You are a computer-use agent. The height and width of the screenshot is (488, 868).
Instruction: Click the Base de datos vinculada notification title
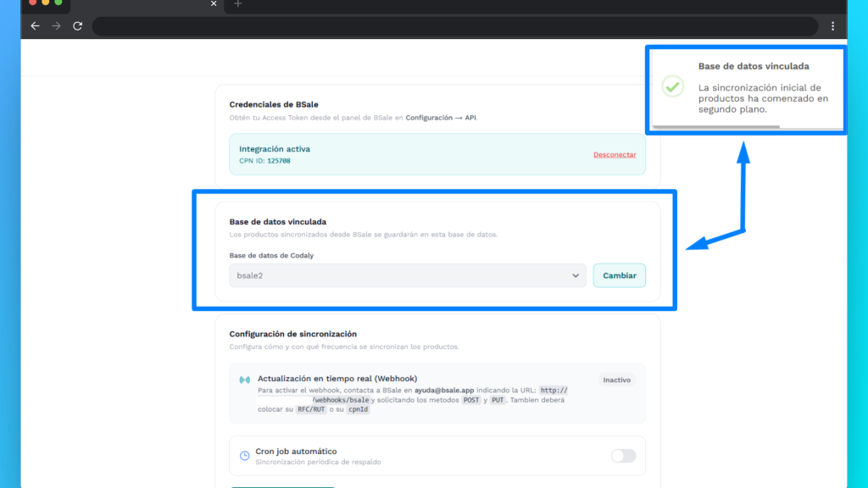click(754, 66)
